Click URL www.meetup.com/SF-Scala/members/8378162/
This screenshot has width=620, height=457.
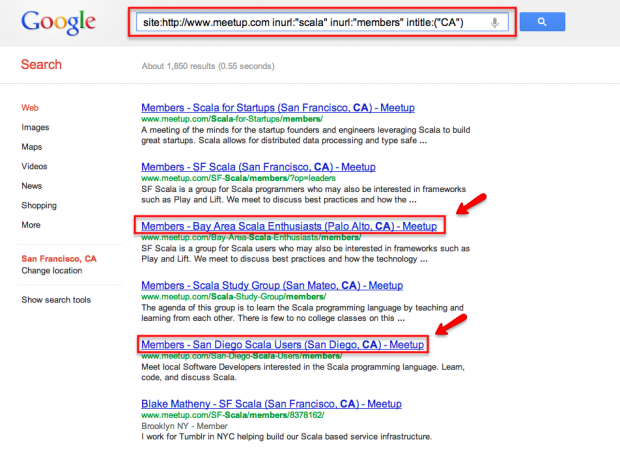233,415
